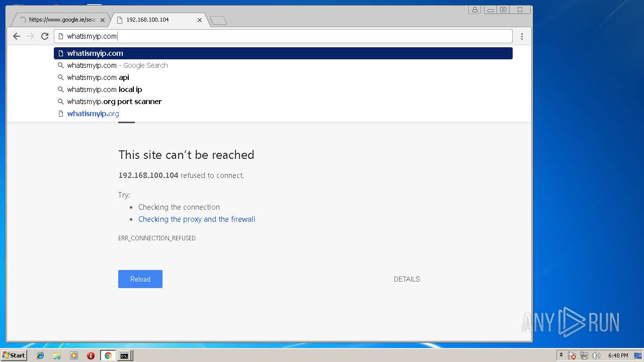Pick the whatismyip.com api suggestion
The height and width of the screenshot is (362, 644).
[283, 77]
